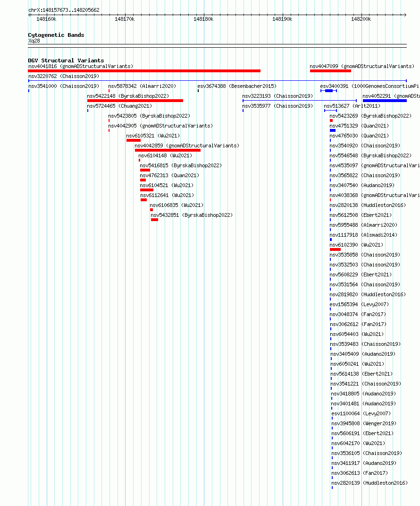Open nsv4042859 gnomADStructuralVariants label
Screen dimensions: 420x506
pyautogui.click(x=187, y=146)
